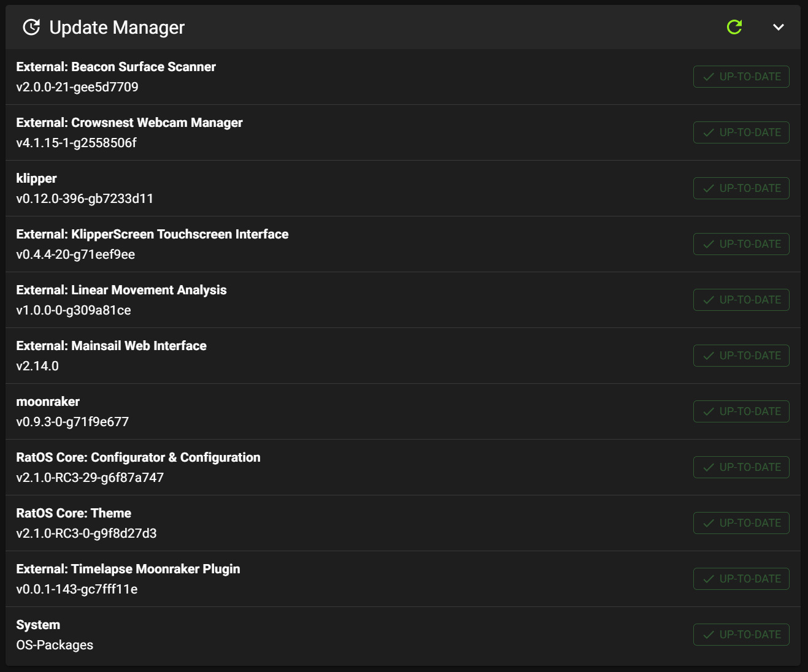808x672 pixels.
Task: Click External: KlipperScreen Touchscreen Interface name
Action: (x=152, y=234)
